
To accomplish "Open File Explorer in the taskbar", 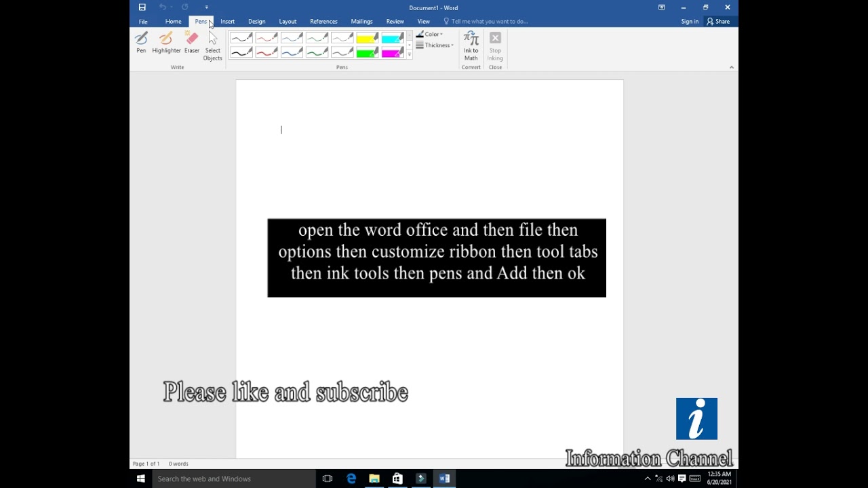I will (x=374, y=479).
